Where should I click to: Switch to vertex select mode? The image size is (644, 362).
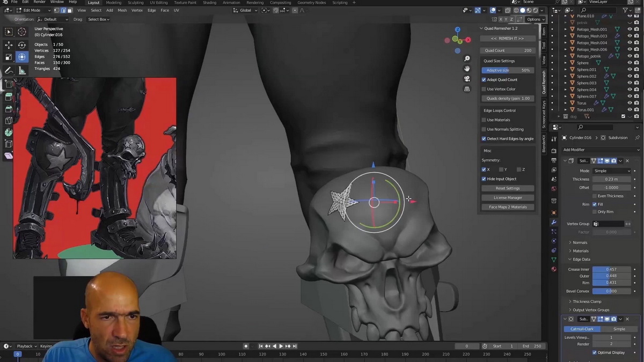pos(56,10)
